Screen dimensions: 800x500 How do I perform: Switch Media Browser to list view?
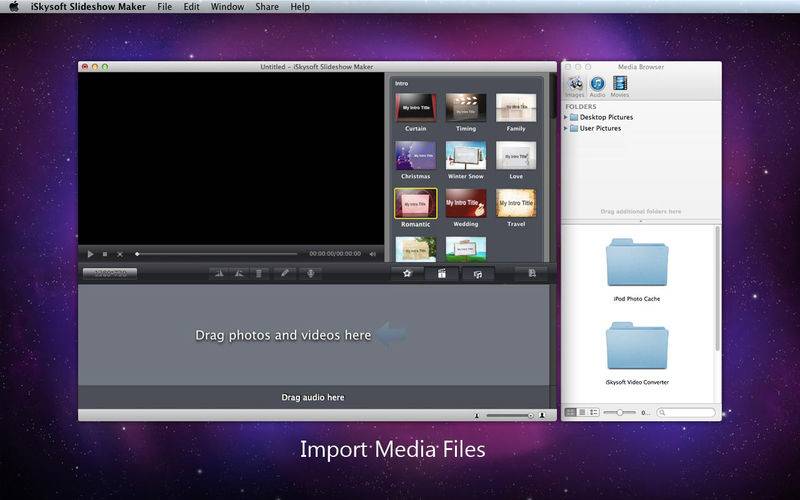click(594, 412)
